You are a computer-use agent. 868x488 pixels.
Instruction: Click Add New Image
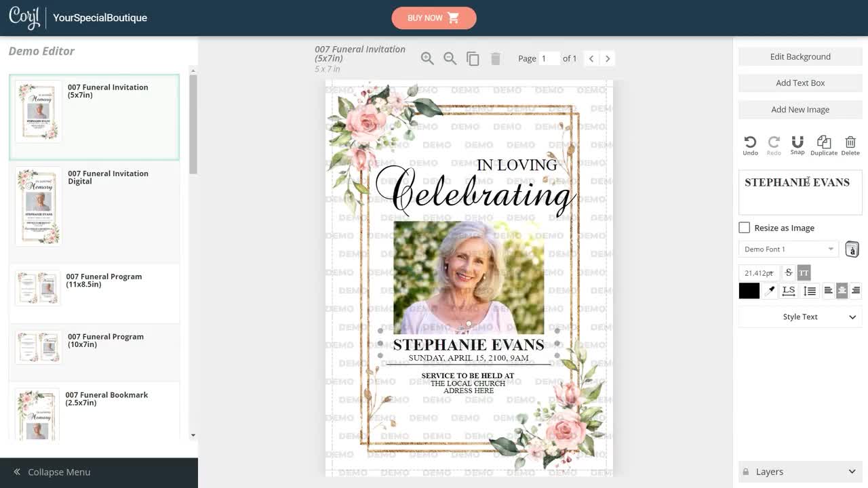[x=800, y=109]
